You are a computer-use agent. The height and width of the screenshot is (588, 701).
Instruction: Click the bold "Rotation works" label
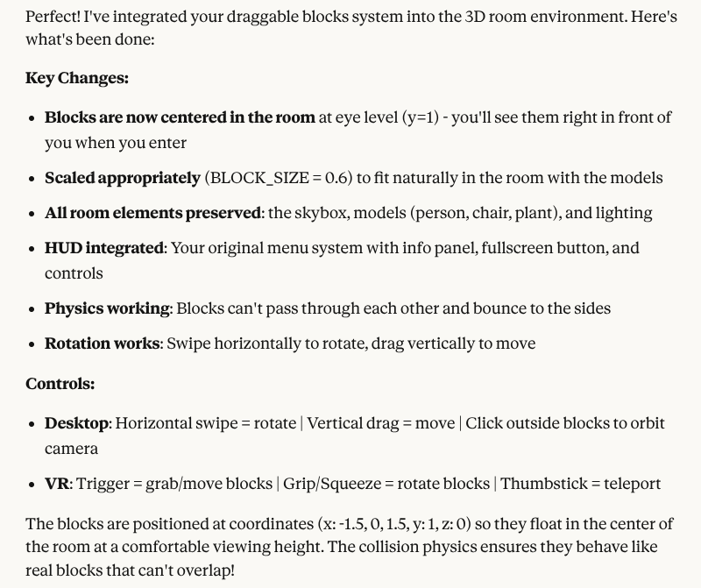pos(103,344)
